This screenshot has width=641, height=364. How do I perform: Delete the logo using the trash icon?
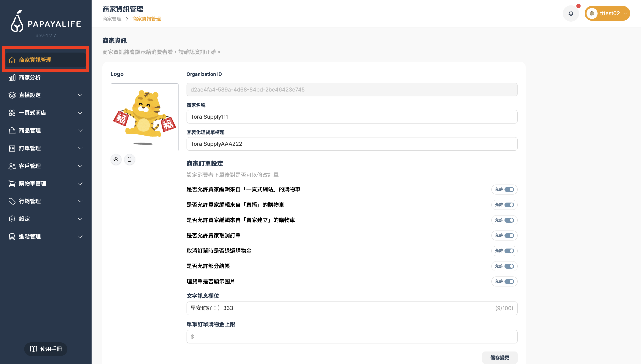(x=130, y=159)
